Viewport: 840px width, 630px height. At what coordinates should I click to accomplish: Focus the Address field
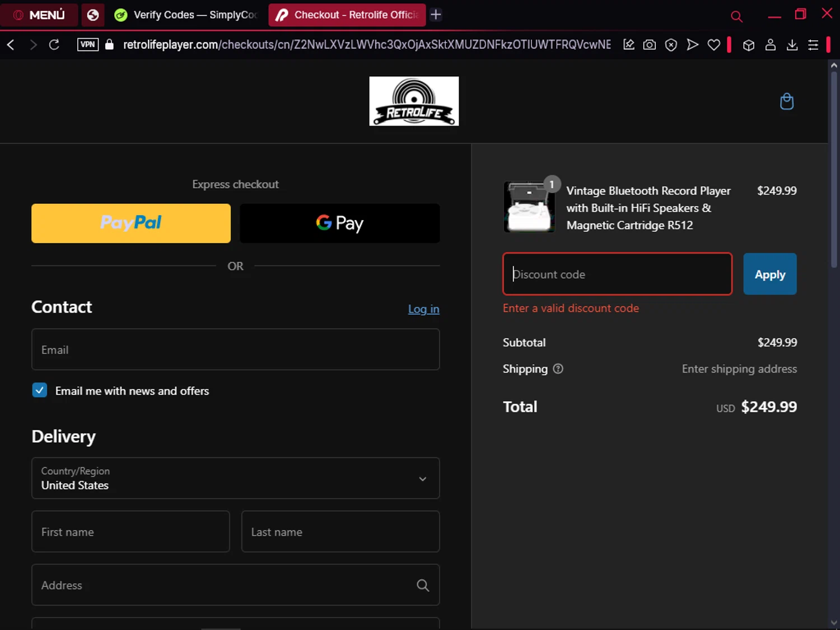tap(236, 585)
